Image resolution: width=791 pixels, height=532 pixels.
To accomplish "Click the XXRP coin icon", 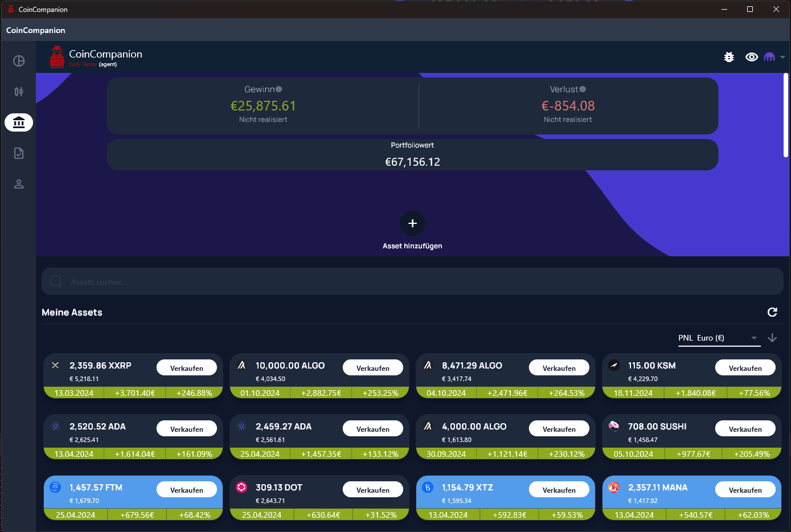I will (x=55, y=365).
